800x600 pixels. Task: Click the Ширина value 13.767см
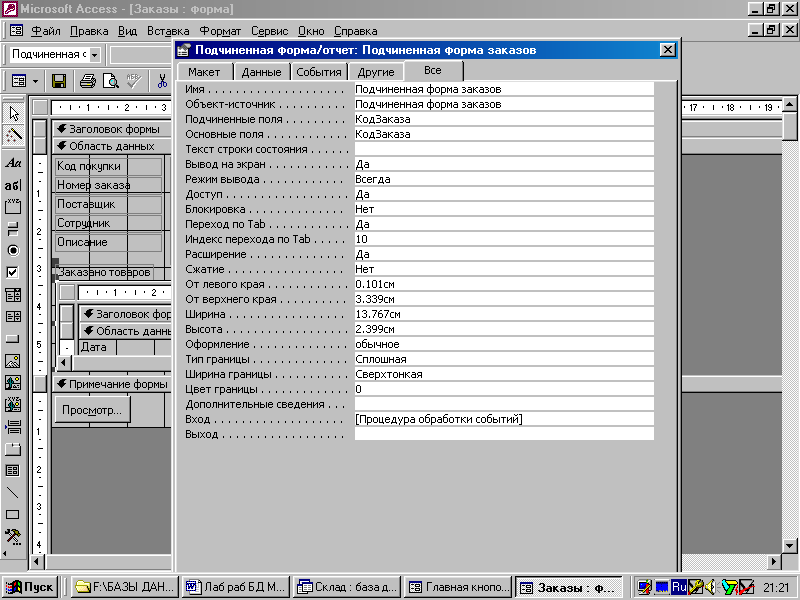pyautogui.click(x=504, y=314)
